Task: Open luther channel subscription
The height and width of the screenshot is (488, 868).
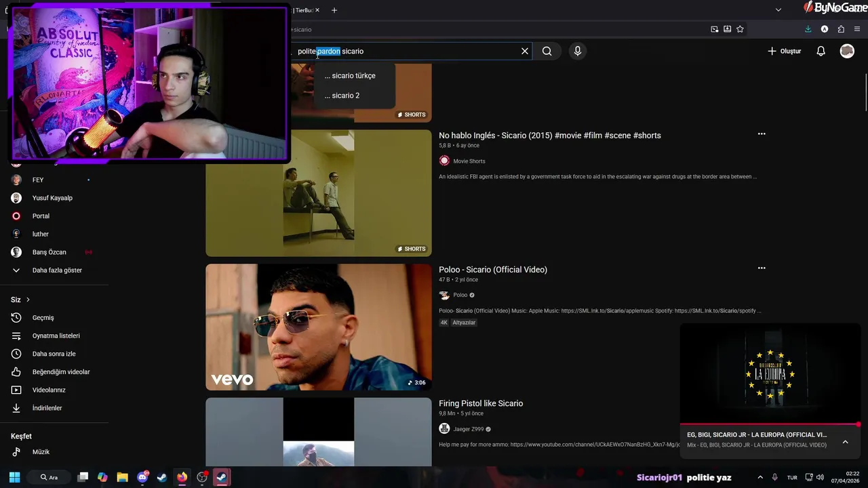Action: pyautogui.click(x=54, y=234)
